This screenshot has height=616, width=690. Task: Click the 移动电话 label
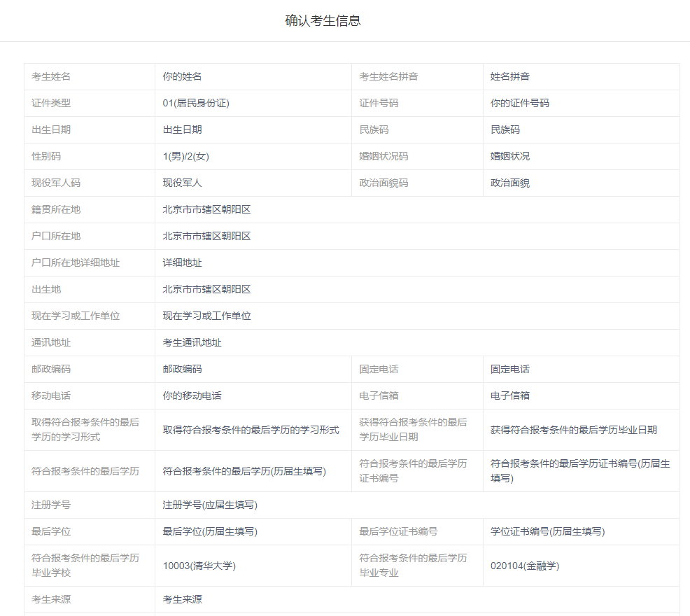click(51, 395)
